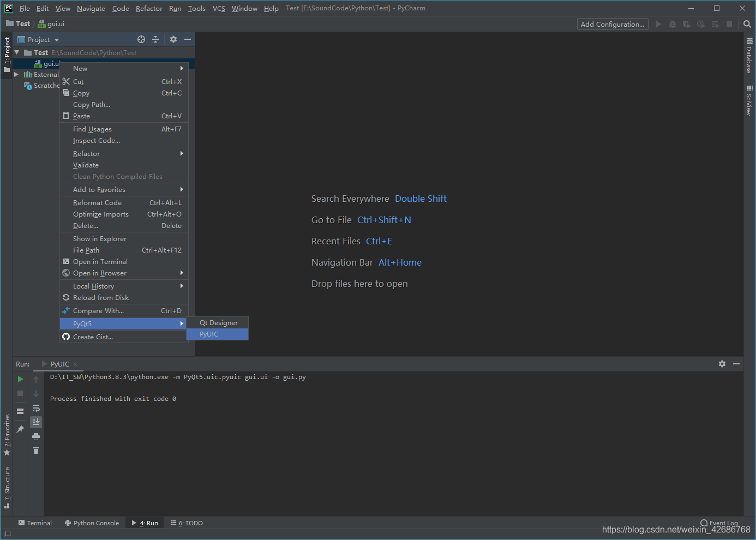Click the Run with Coverage toolbar icon
The image size is (756, 540).
click(687, 24)
